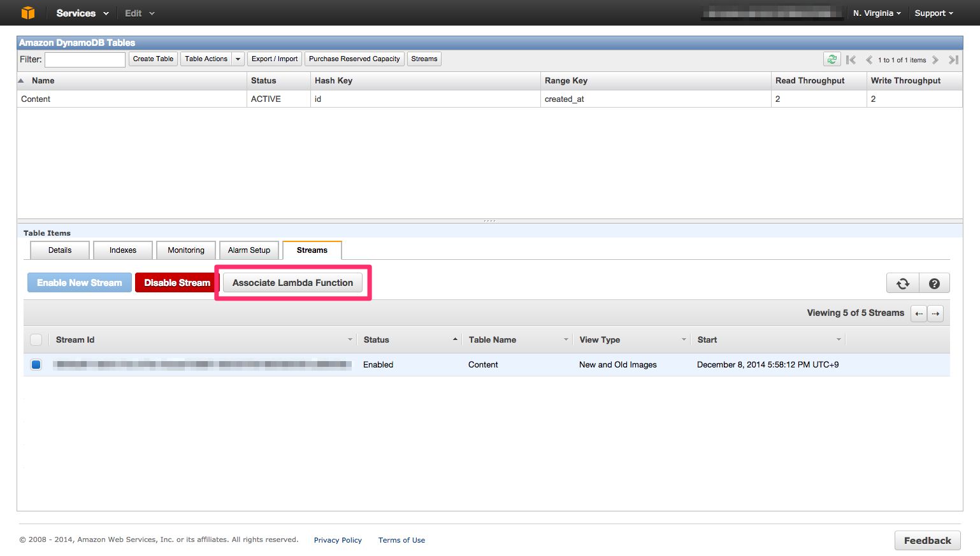This screenshot has width=980, height=556.
Task: Open help via the question mark icon
Action: (934, 282)
